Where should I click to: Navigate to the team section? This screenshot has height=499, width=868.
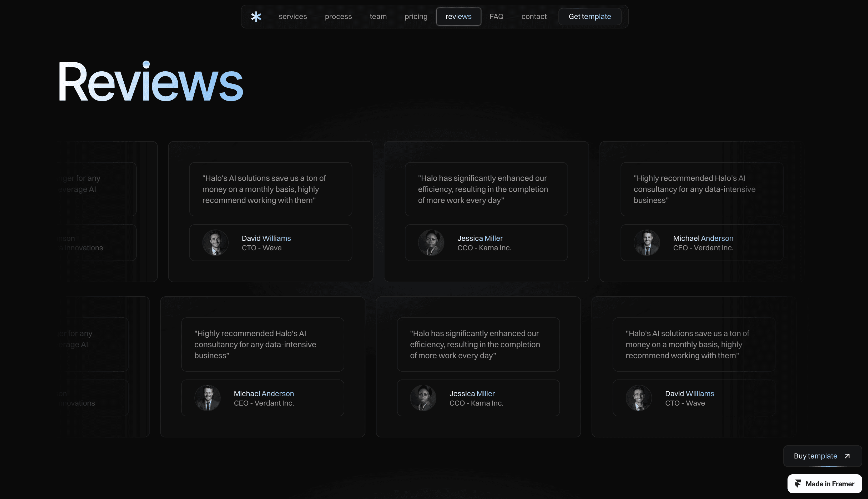pyautogui.click(x=378, y=17)
